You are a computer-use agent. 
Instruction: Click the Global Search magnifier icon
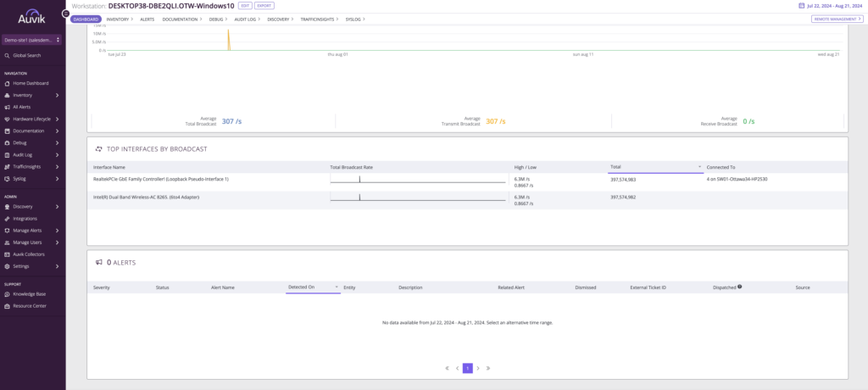pyautogui.click(x=7, y=55)
